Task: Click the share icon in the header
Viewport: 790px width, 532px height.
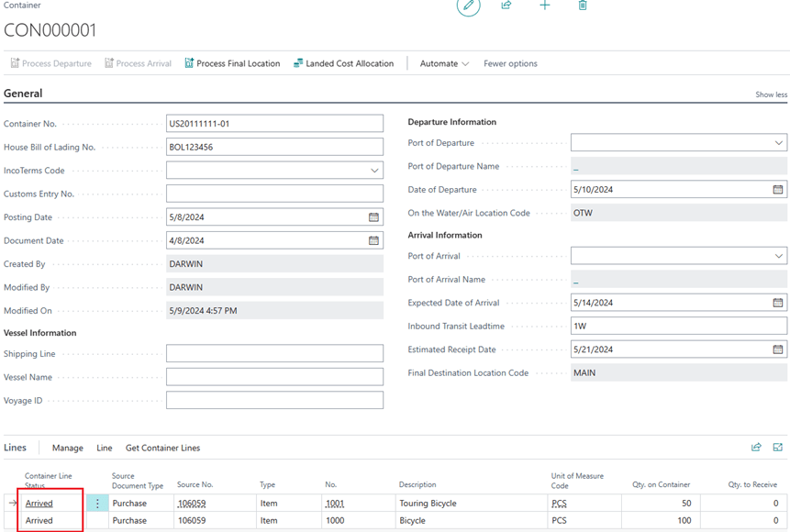Action: [506, 6]
